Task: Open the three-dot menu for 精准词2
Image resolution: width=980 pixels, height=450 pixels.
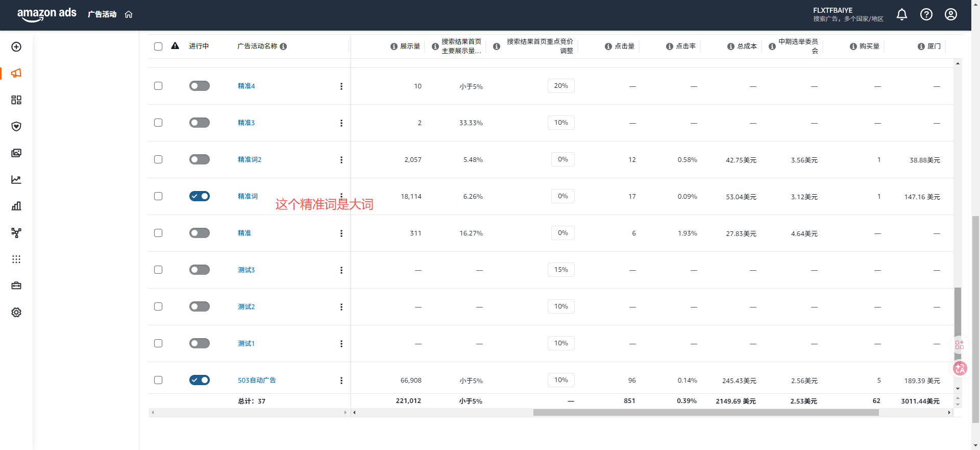Action: 341,160
